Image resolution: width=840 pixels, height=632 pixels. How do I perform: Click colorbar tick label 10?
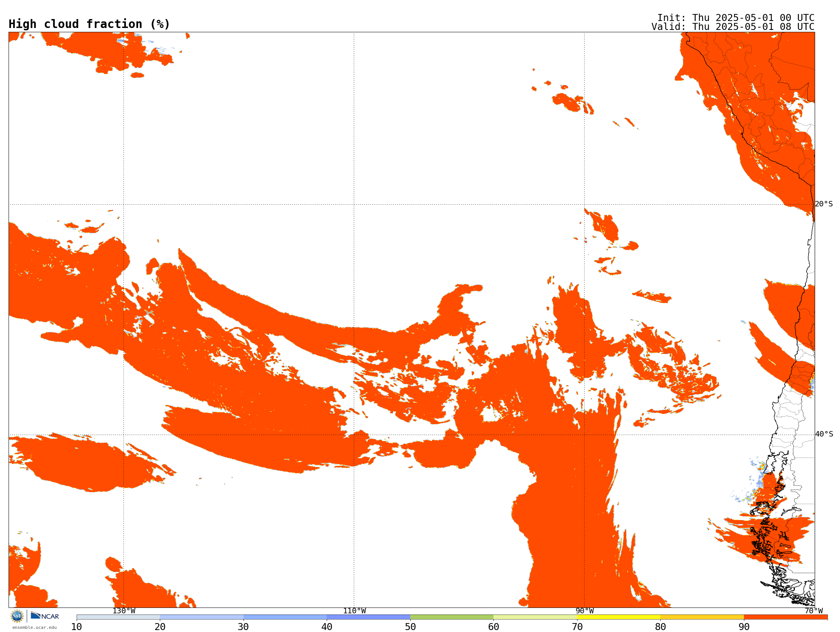pos(77,627)
